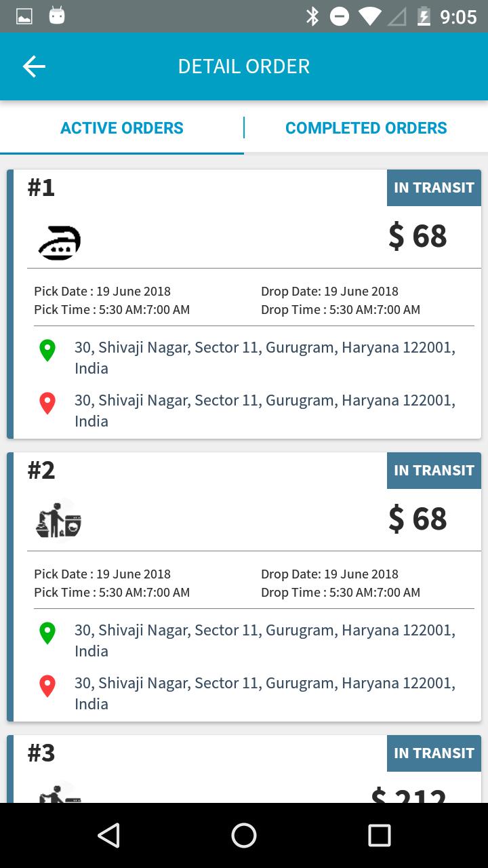Open the order #1 card heading

[41, 188]
